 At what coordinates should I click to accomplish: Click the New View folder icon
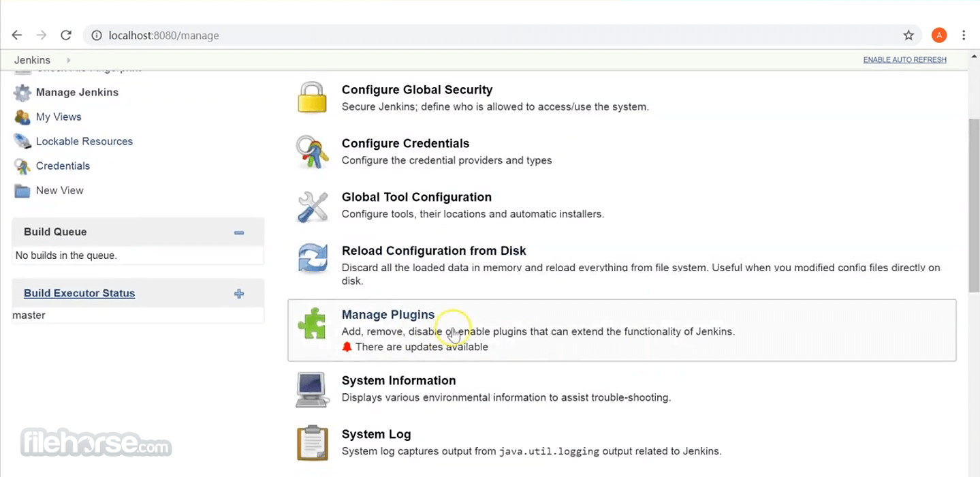pos(22,191)
